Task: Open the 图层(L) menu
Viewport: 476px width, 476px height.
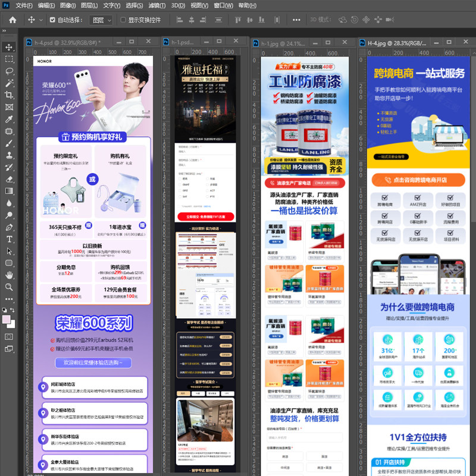Action: pyautogui.click(x=89, y=5)
